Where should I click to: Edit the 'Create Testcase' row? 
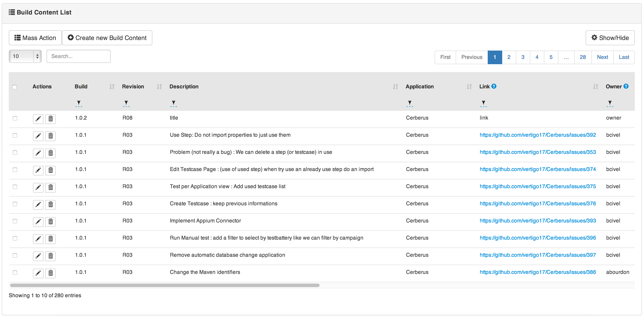(x=38, y=205)
